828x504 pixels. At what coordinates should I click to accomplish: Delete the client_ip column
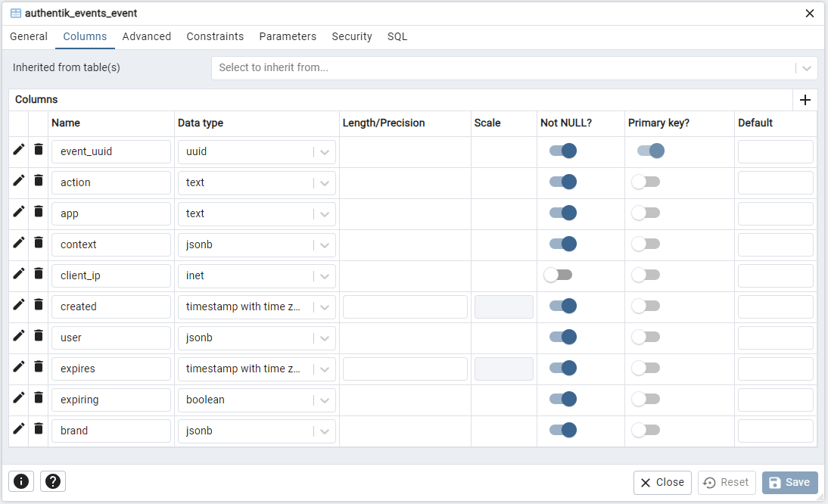pyautogui.click(x=39, y=274)
